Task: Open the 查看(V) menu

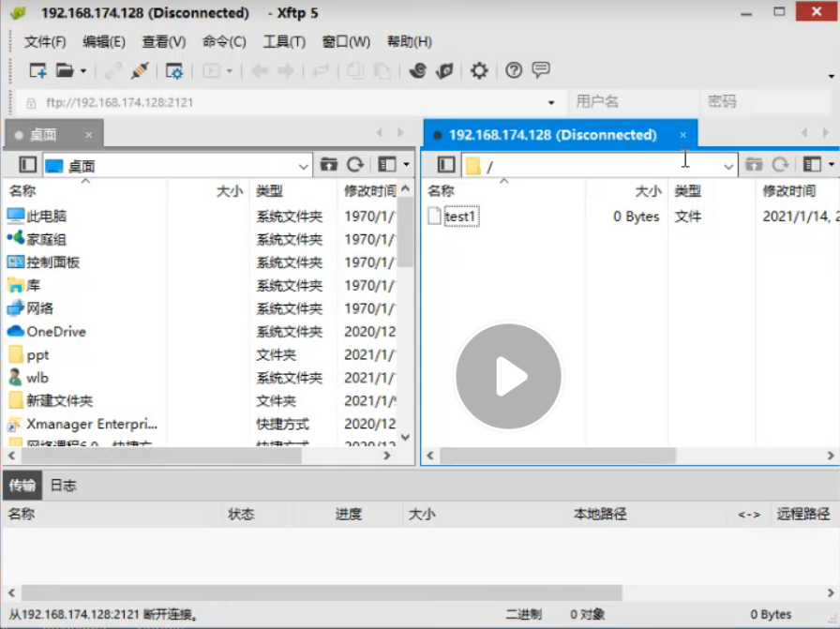Action: click(164, 42)
